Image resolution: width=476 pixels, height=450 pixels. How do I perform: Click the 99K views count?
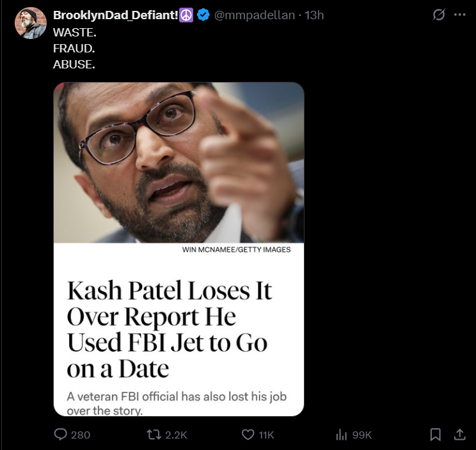pos(361,435)
